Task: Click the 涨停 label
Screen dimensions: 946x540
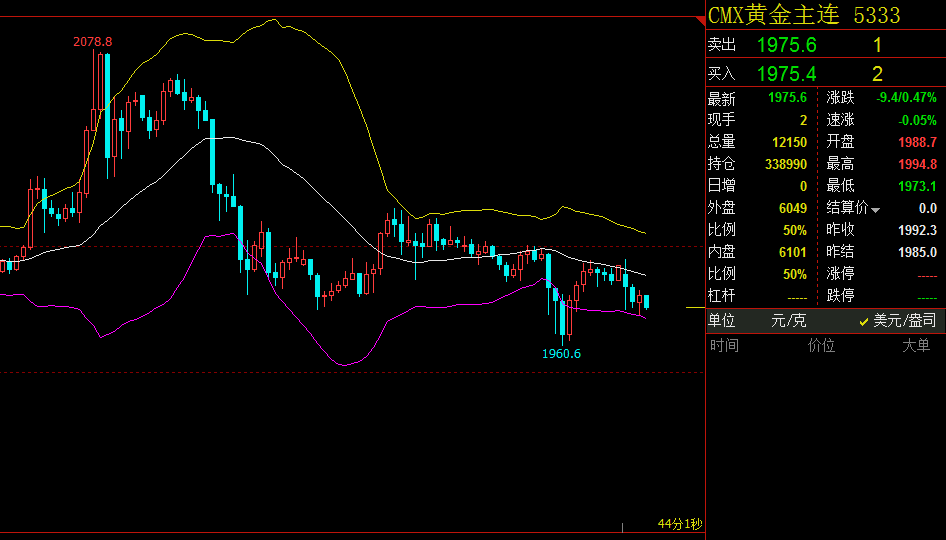Action: (840, 274)
